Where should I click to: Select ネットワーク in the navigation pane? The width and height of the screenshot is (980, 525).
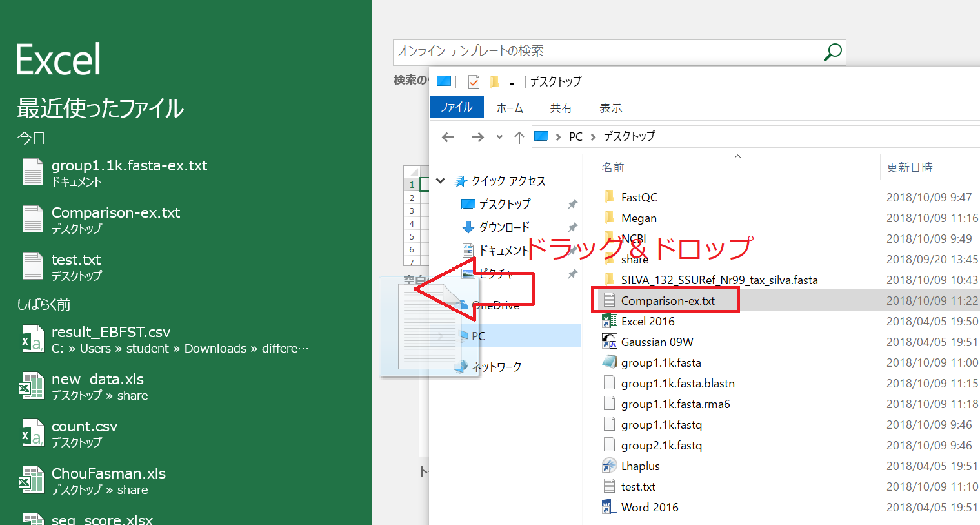tap(496, 367)
